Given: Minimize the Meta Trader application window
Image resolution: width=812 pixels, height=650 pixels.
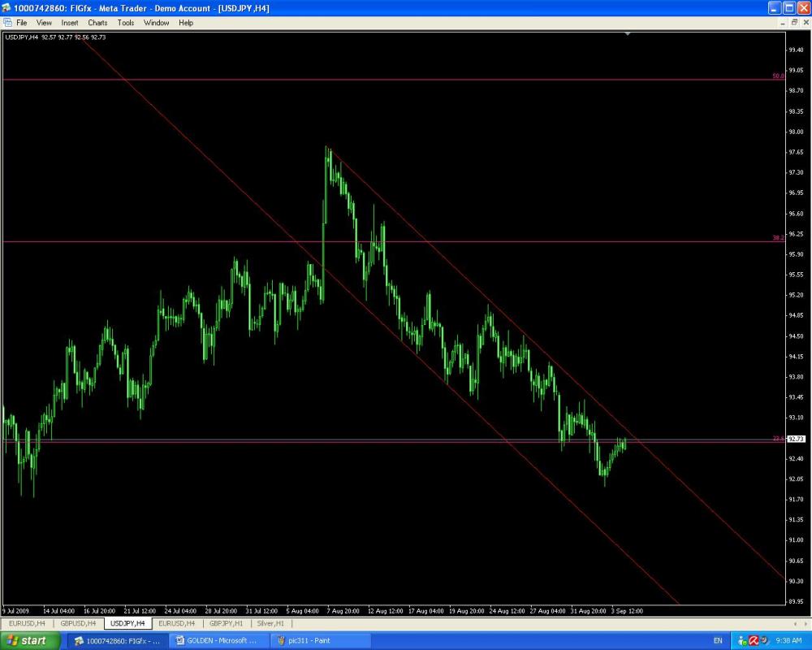Looking at the screenshot, I should 775,8.
